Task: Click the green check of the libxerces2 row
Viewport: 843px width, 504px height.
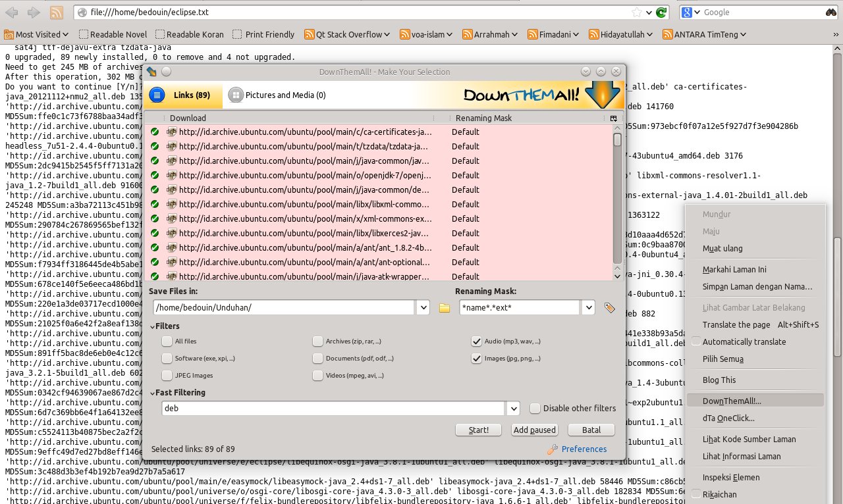Action: pos(155,233)
